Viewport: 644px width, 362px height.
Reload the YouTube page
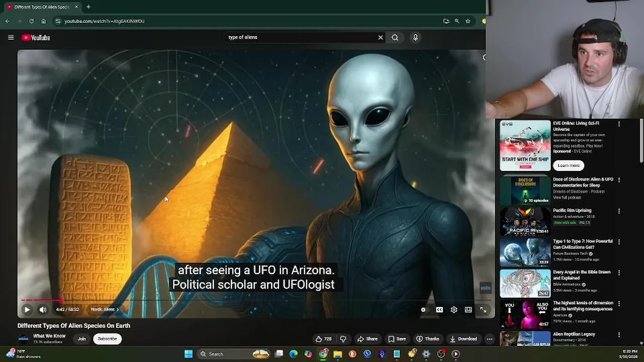31,21
